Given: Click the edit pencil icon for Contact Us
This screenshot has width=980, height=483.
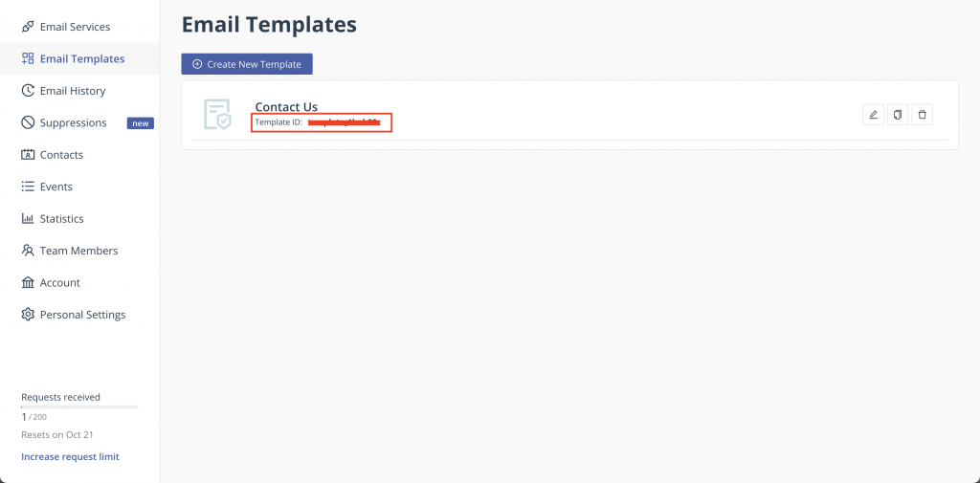Looking at the screenshot, I should [x=873, y=115].
